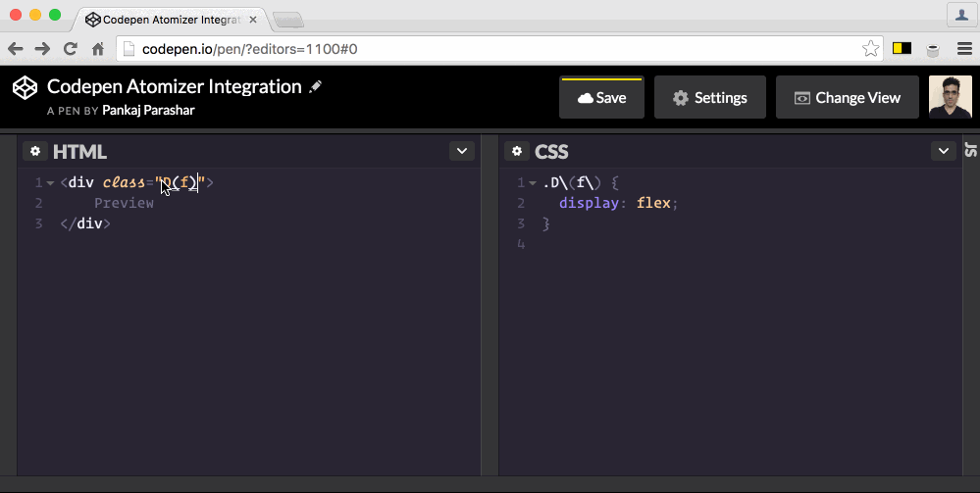This screenshot has width=980, height=493.
Task: Open the Pankaj Parashar author link
Action: point(148,111)
